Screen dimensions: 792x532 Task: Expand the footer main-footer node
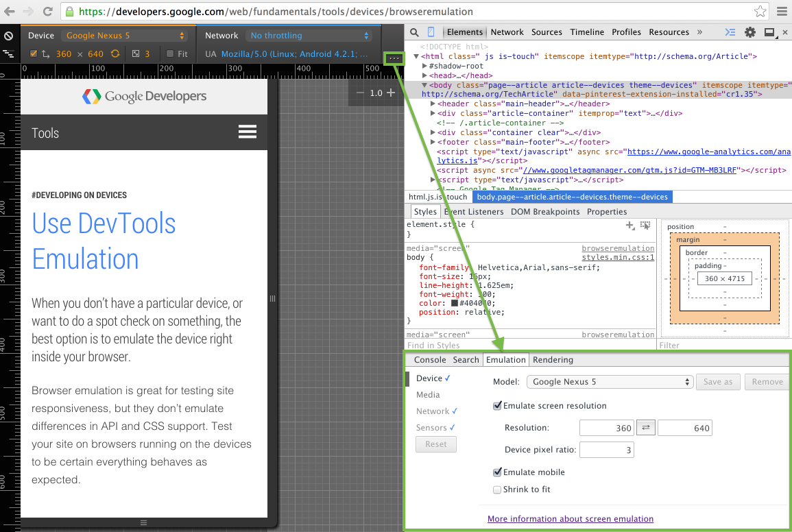pos(433,142)
